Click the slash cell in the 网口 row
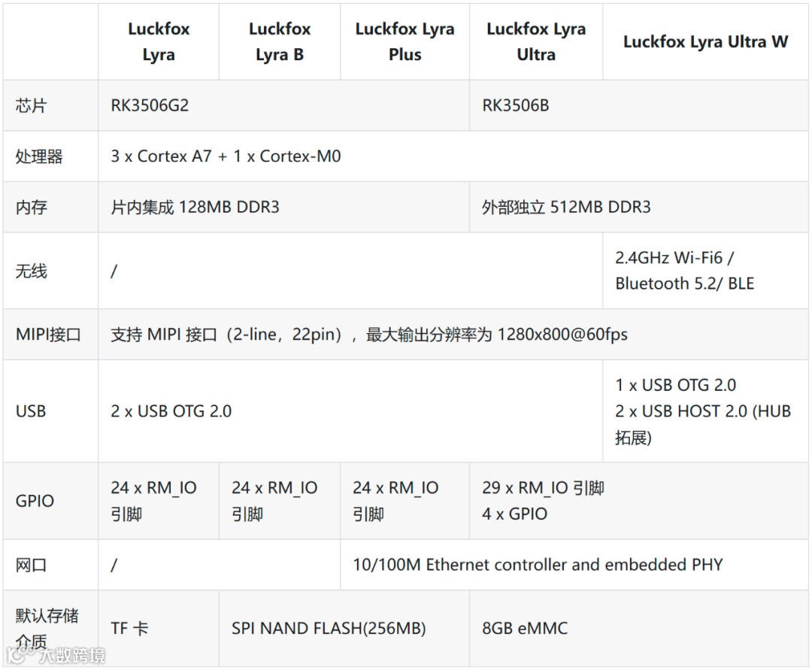 [x=219, y=565]
